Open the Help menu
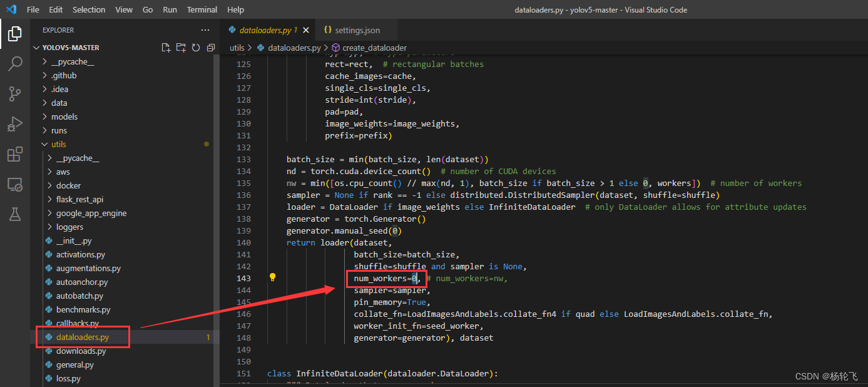The image size is (868, 387). coord(236,9)
